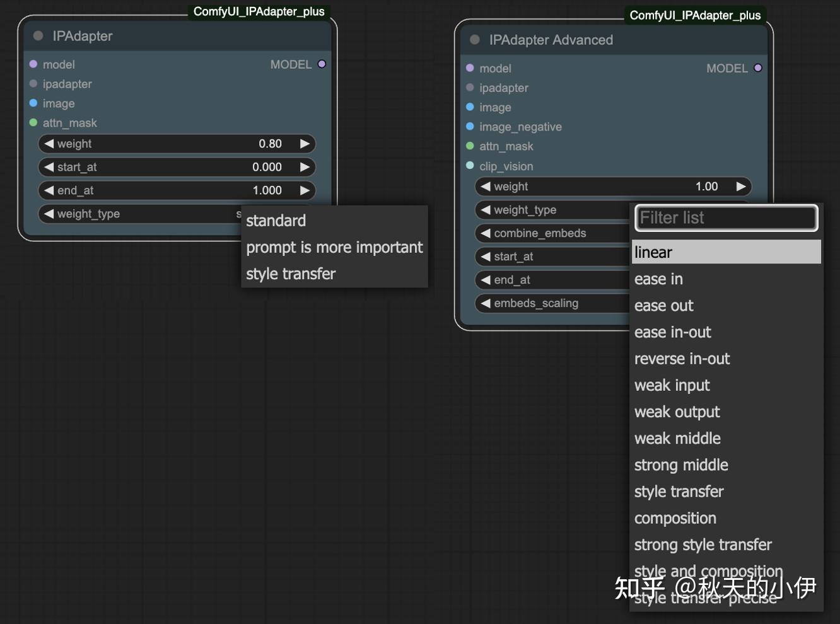Click the model input dot on the IPAdapter node
Screen dimensions: 840x624
pos(33,64)
